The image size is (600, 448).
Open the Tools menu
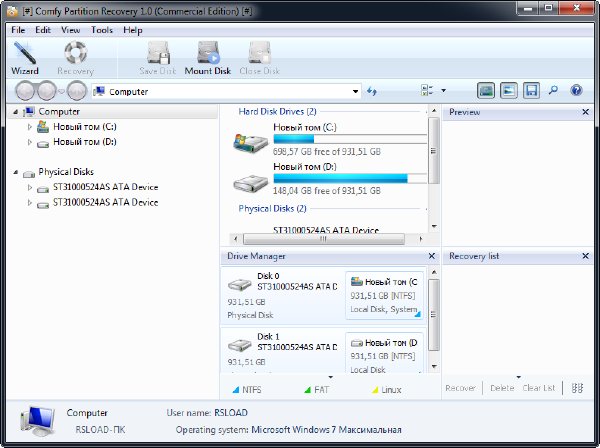click(x=102, y=30)
